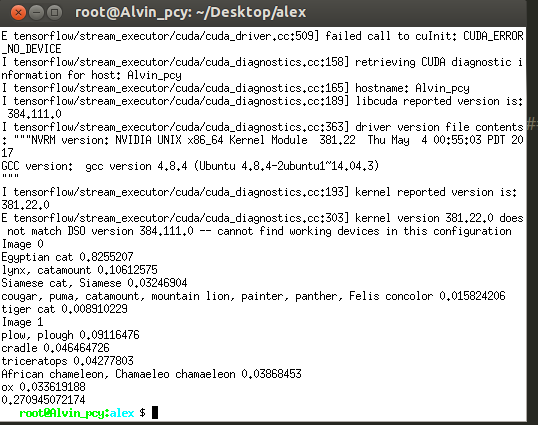Click the window title root@Alvin_pcy: ~/Desktop/alex
538x425 pixels.
(x=190, y=13)
